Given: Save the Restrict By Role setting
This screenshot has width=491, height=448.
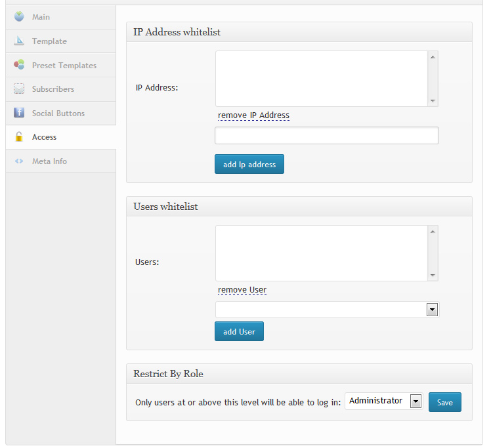Looking at the screenshot, I should [444, 402].
